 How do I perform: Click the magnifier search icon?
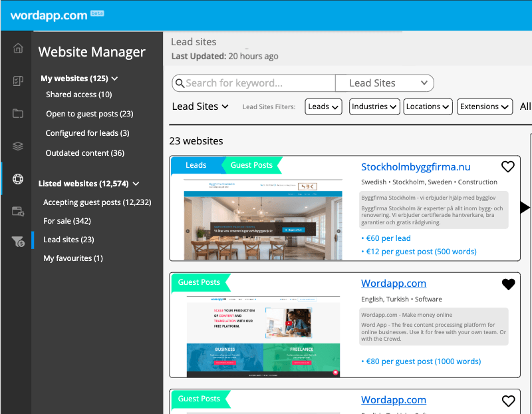pyautogui.click(x=180, y=83)
